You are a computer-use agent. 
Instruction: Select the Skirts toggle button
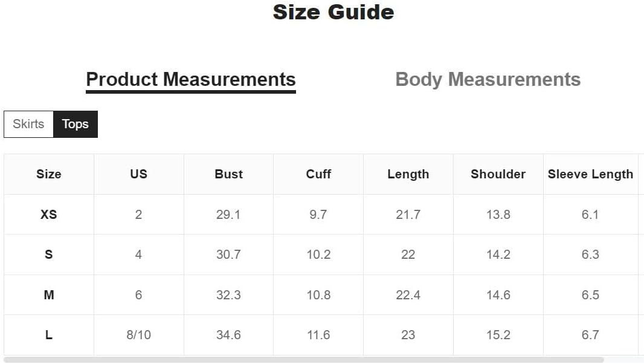click(28, 124)
